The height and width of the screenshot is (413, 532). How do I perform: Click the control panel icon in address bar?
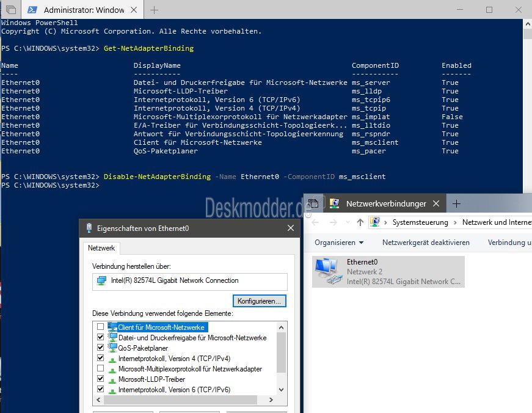(x=375, y=222)
